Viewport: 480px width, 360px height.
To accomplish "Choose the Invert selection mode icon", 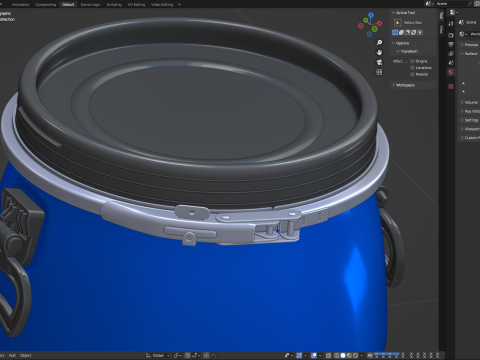I will point(414,32).
